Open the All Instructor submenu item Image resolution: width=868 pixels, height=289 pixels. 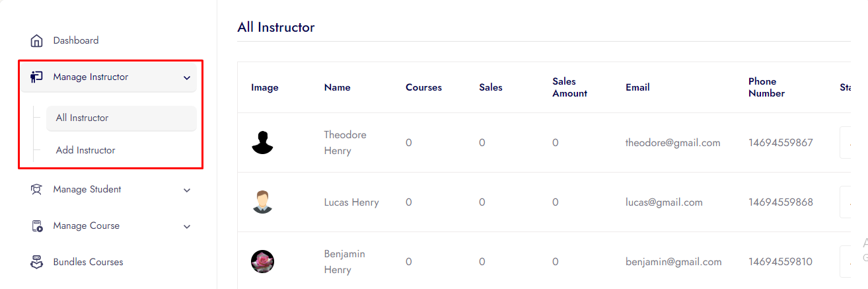[x=83, y=118]
